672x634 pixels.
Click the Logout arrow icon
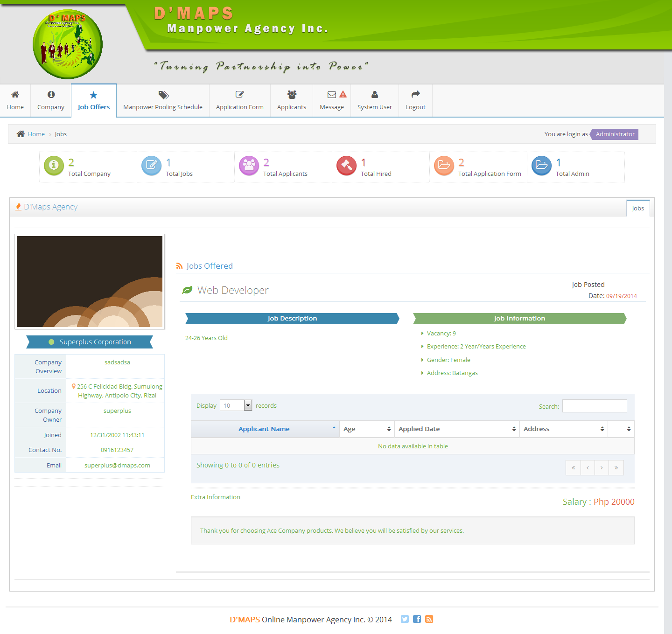(x=416, y=94)
